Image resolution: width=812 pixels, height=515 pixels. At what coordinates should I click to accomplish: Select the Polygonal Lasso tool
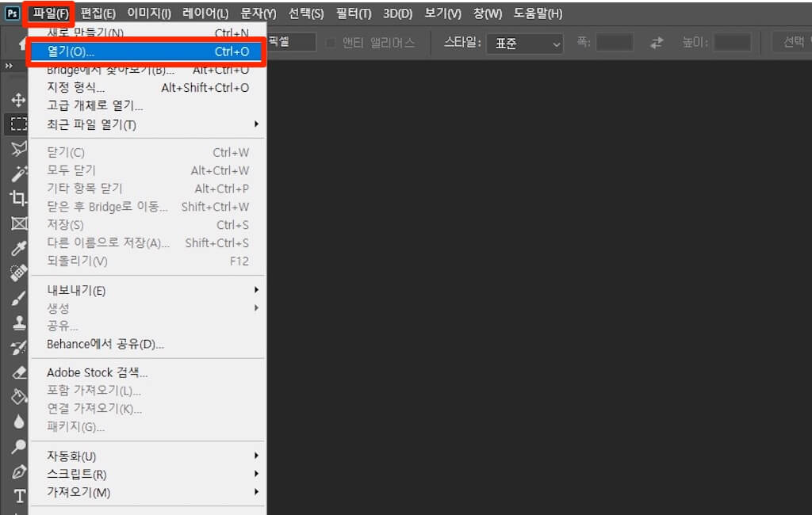point(19,148)
